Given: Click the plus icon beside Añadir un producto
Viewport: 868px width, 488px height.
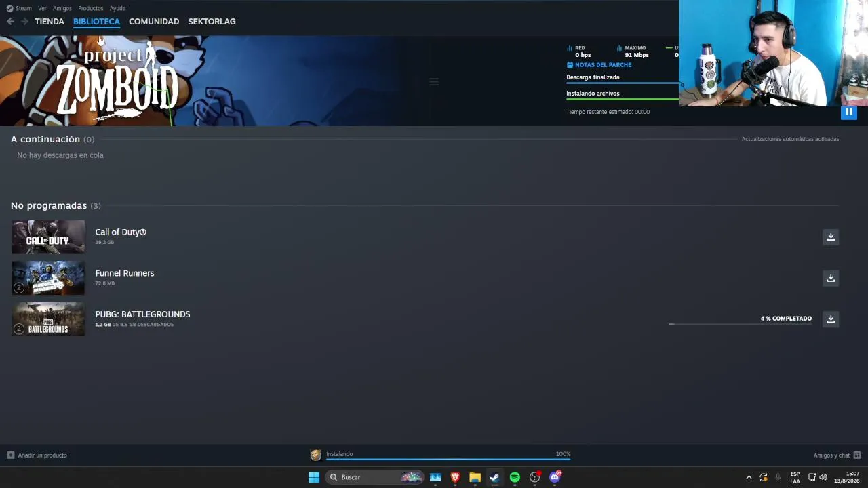Looking at the screenshot, I should tap(10, 455).
